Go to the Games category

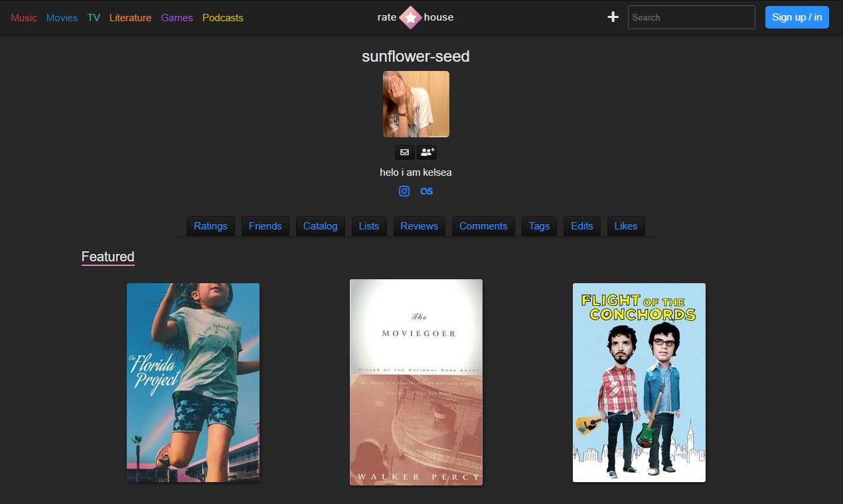(177, 18)
